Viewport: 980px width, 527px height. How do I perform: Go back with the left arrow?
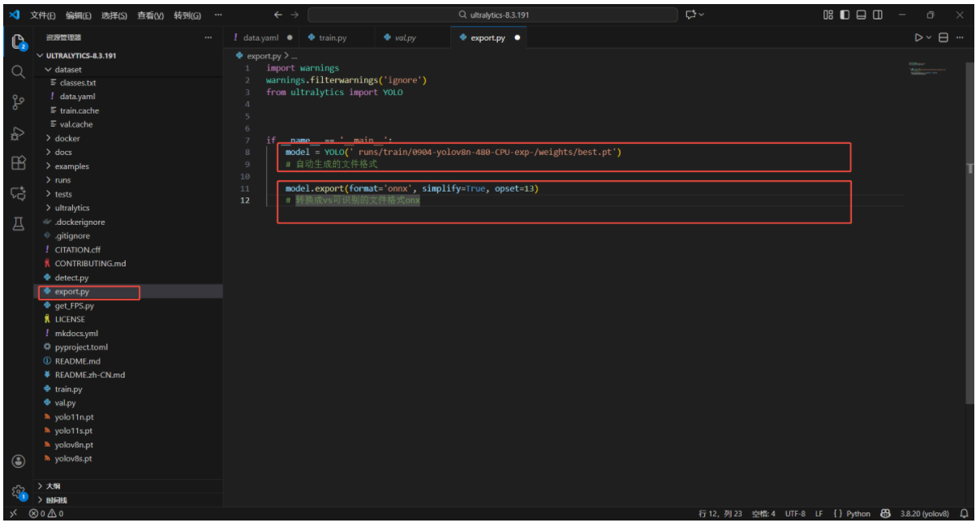point(278,15)
